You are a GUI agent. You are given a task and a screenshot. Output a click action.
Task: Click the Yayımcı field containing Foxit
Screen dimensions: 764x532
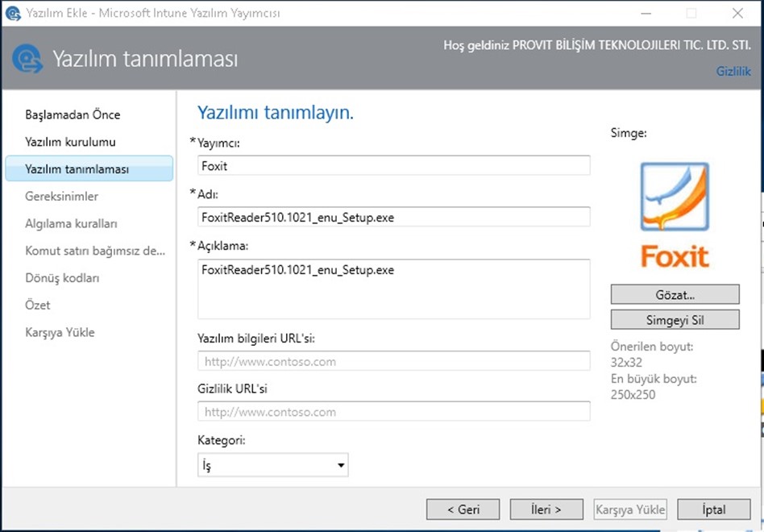(x=394, y=165)
